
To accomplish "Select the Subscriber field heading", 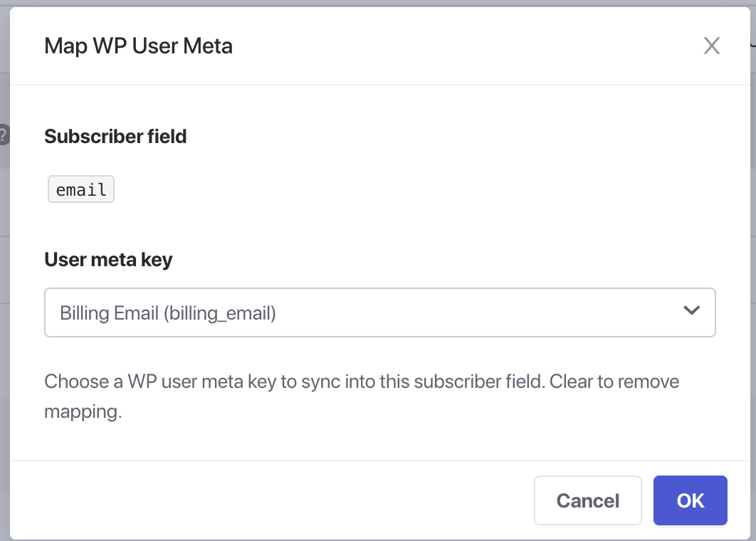I will [115, 136].
